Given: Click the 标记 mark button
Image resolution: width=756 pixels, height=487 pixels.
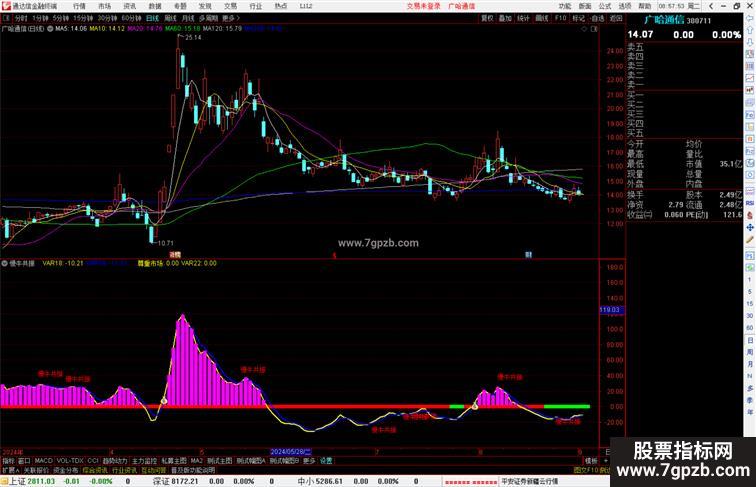Looking at the screenshot, I should 579,18.
